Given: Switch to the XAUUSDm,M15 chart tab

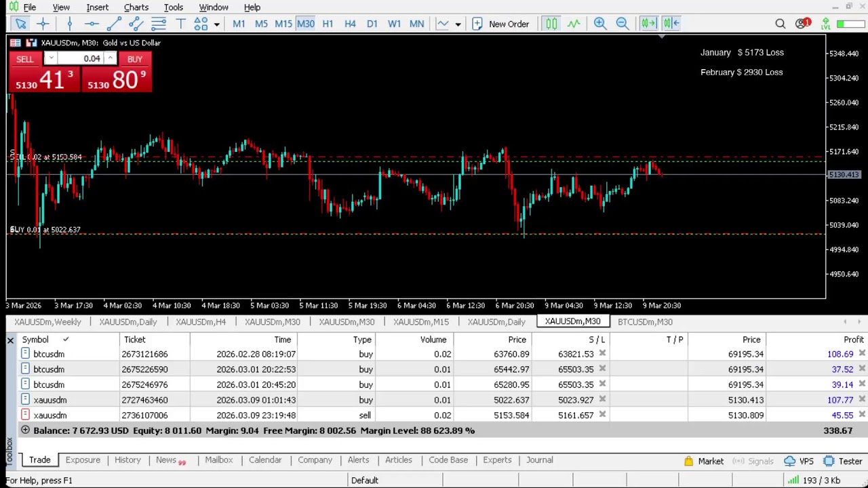Looking at the screenshot, I should pyautogui.click(x=421, y=322).
